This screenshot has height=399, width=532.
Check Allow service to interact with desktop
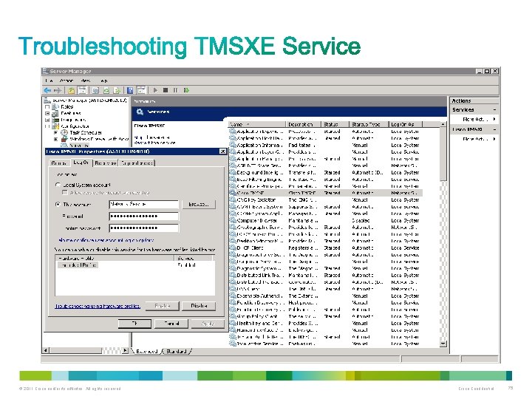point(65,192)
